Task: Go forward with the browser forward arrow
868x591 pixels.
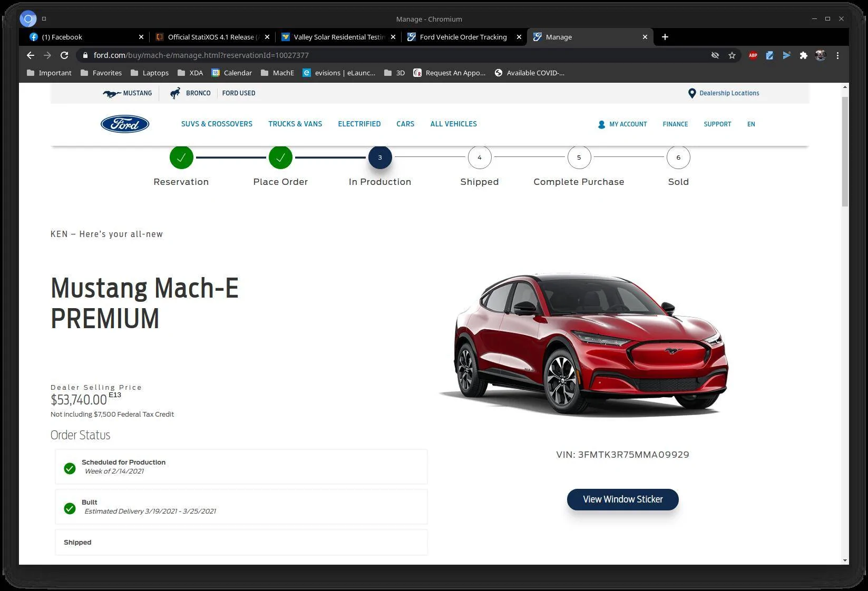Action: coord(47,55)
